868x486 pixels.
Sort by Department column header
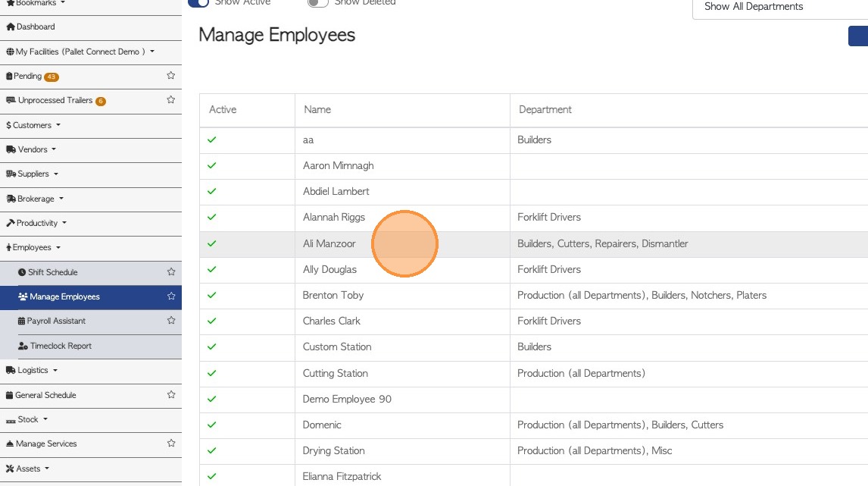(x=545, y=110)
